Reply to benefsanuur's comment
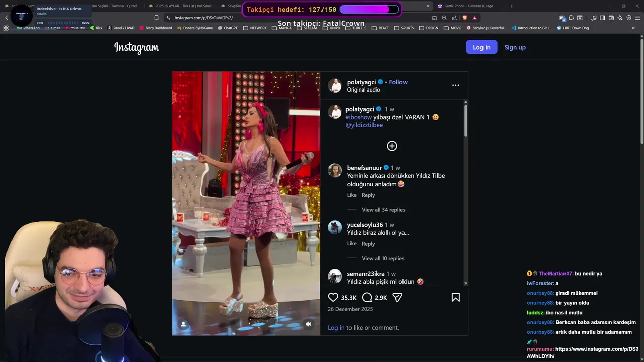The height and width of the screenshot is (362, 644). point(368,195)
